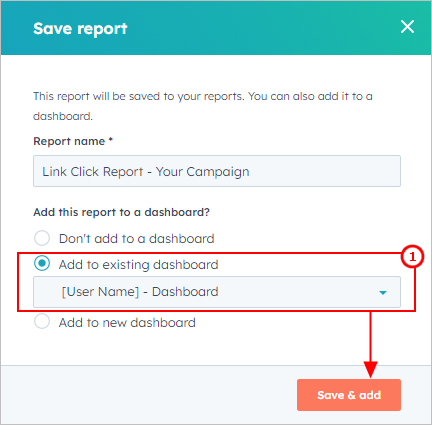The height and width of the screenshot is (425, 432).
Task: Click the Add this report to a dashboard heading
Action: pyautogui.click(x=122, y=212)
